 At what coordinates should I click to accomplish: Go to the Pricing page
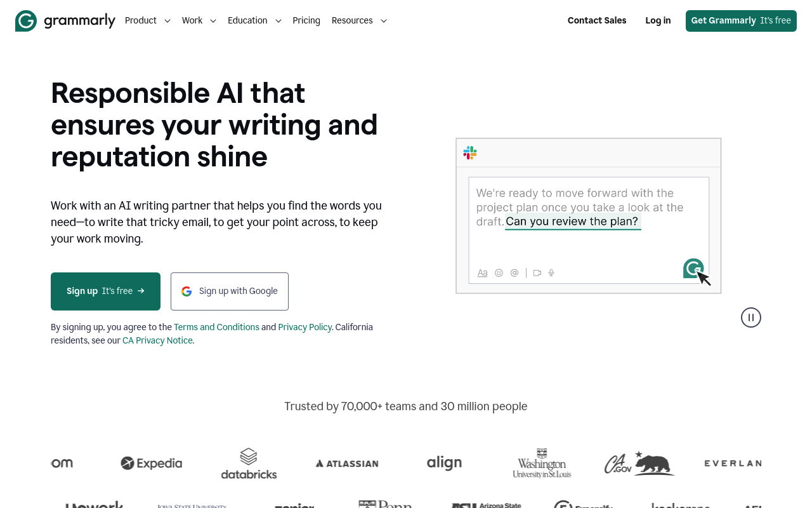(306, 20)
